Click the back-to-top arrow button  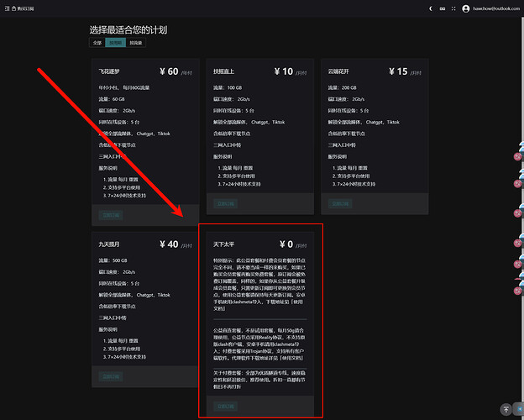[x=506, y=409]
